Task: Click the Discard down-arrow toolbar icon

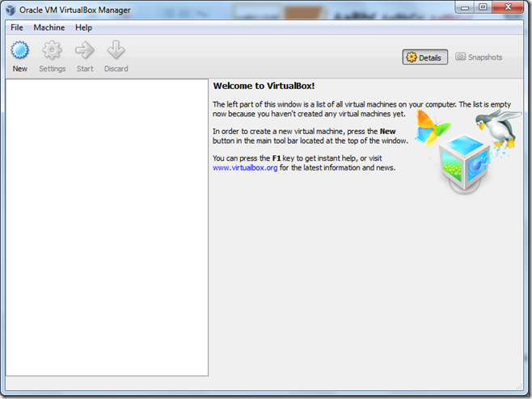Action: [116, 50]
